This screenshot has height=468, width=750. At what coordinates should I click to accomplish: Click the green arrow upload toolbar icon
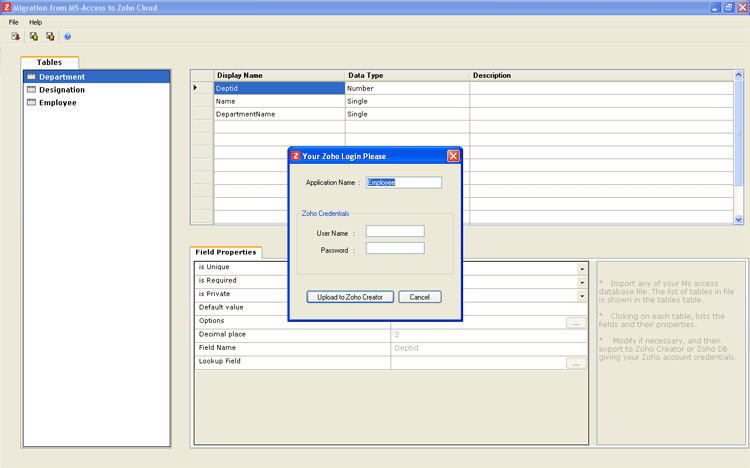click(33, 36)
